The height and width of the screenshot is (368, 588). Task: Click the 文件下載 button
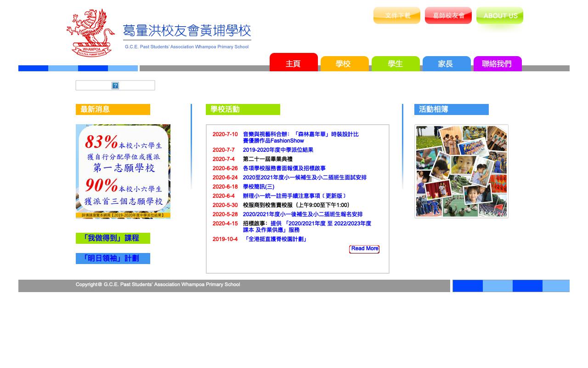[x=396, y=15]
